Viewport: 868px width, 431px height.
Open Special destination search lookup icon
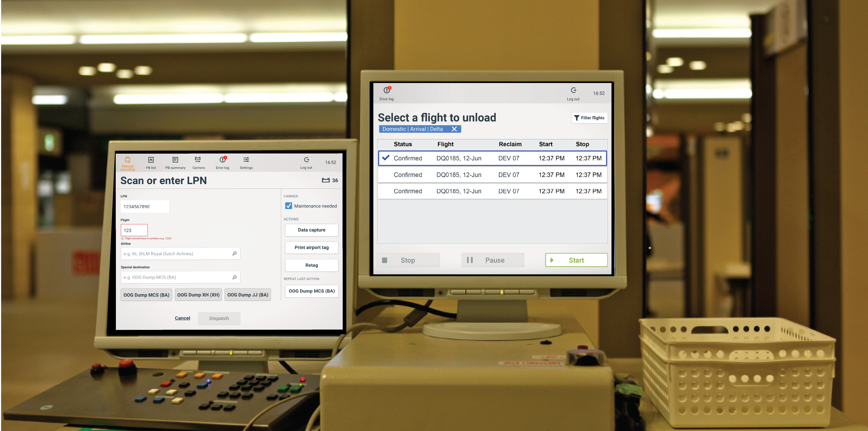coord(235,277)
